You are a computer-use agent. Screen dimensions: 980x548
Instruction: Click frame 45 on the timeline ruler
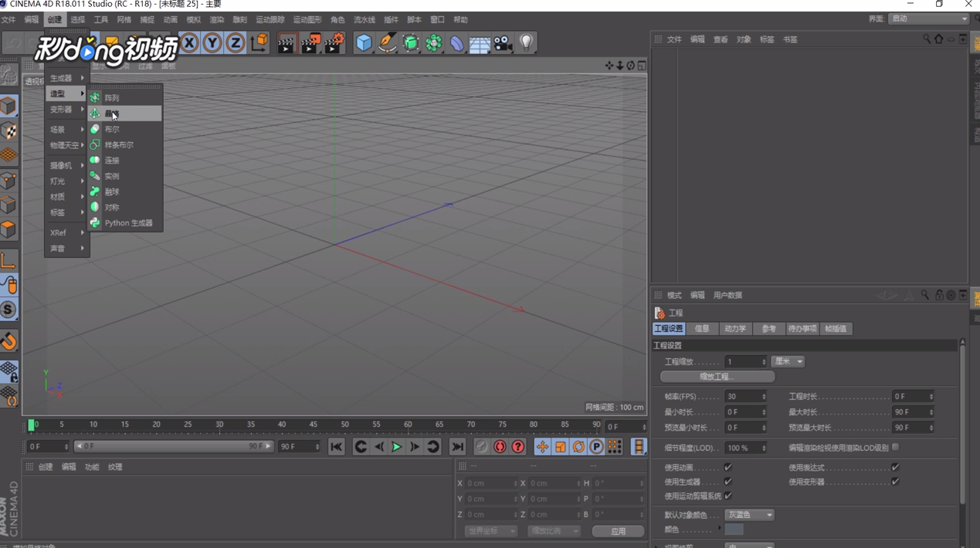pos(314,425)
